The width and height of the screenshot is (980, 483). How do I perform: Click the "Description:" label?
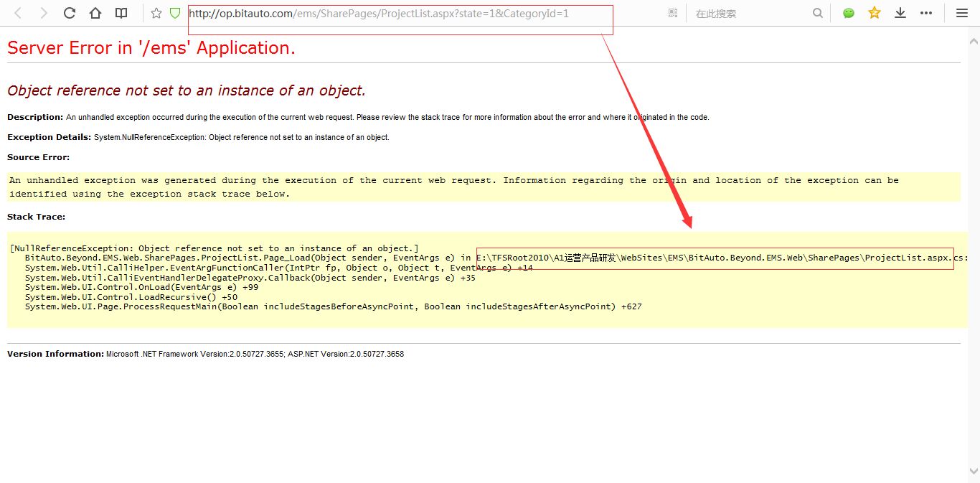pyautogui.click(x=35, y=117)
